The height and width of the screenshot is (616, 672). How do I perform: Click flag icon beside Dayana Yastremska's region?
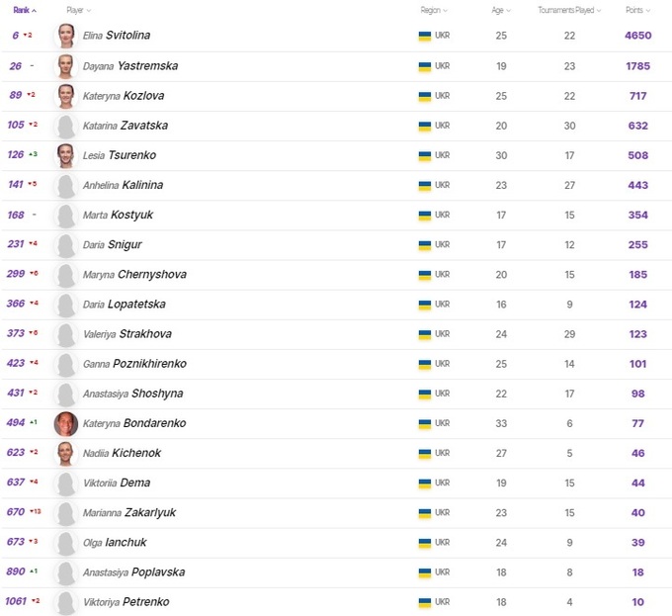(x=425, y=66)
